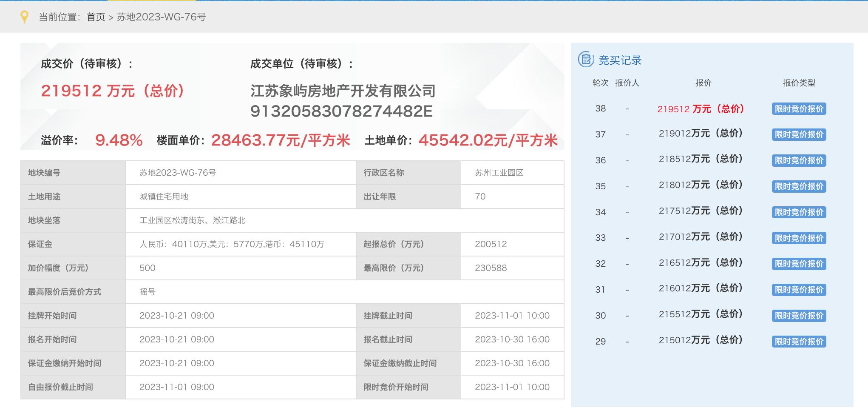Click the company name 江苏象屿房地产开发有限公司
Image resolution: width=868 pixels, height=416 pixels.
[x=343, y=91]
